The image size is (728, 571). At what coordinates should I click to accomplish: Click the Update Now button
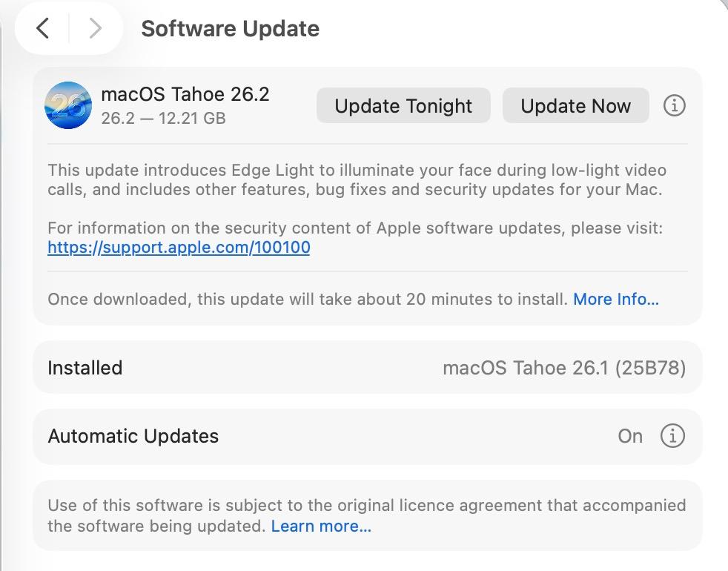pos(575,105)
